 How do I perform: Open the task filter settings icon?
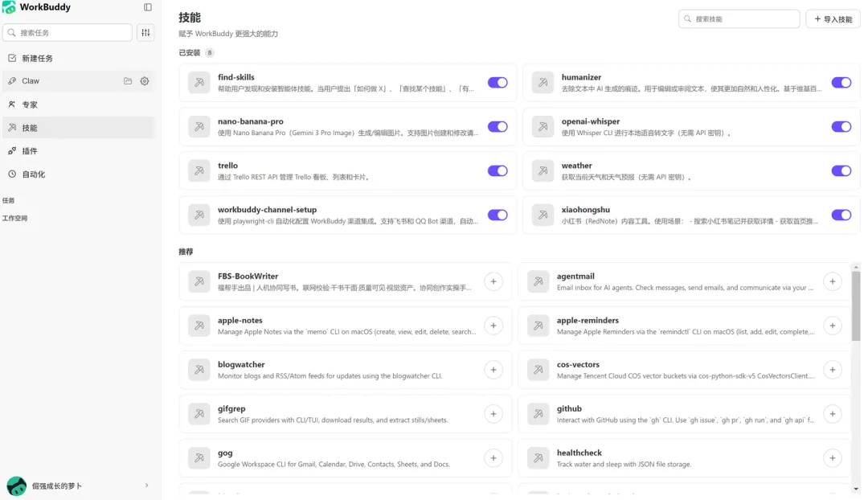(x=145, y=33)
